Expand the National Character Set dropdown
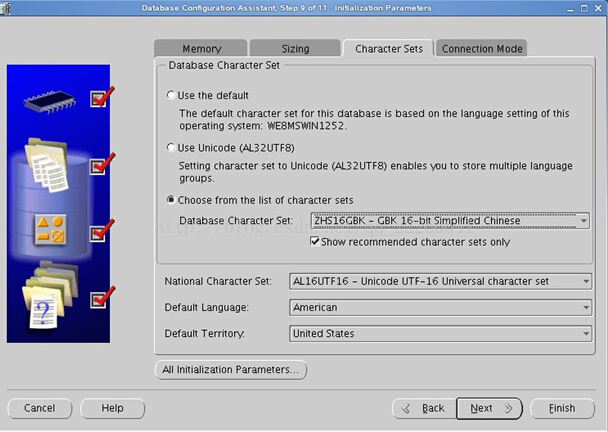Viewport: 608px width, 432px height. pyautogui.click(x=440, y=281)
